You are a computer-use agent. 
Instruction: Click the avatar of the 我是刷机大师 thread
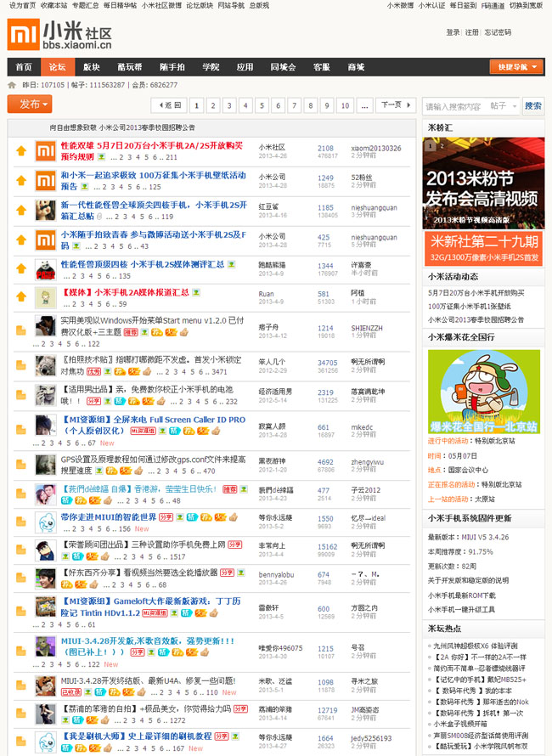tap(46, 742)
